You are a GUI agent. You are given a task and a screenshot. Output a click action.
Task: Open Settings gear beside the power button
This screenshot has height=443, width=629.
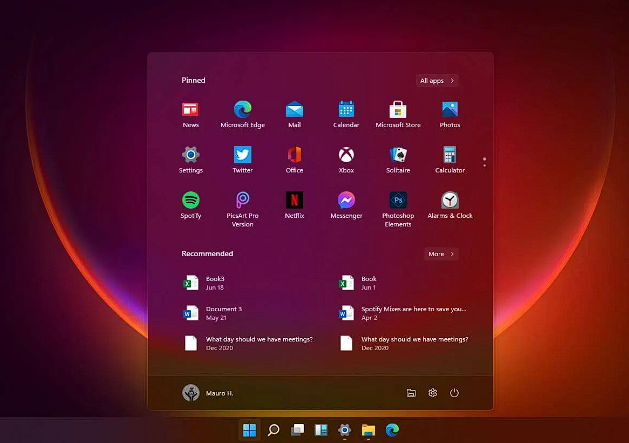click(433, 393)
